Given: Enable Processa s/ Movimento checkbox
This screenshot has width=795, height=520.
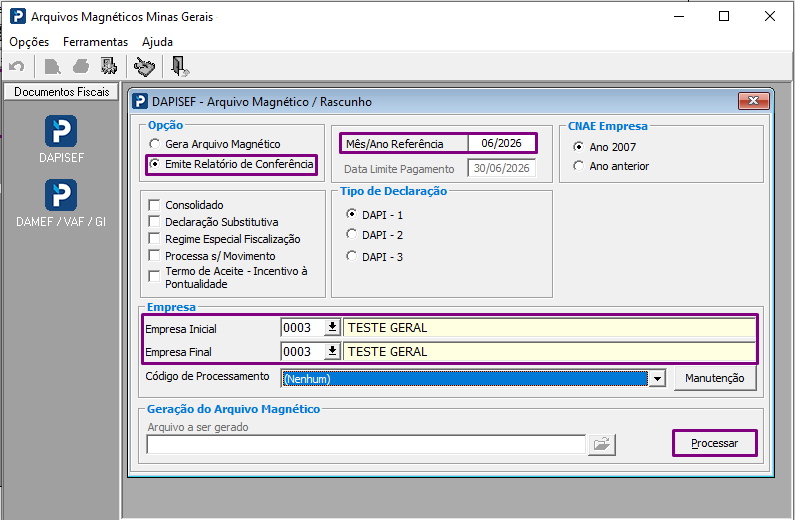Looking at the screenshot, I should pyautogui.click(x=154, y=255).
